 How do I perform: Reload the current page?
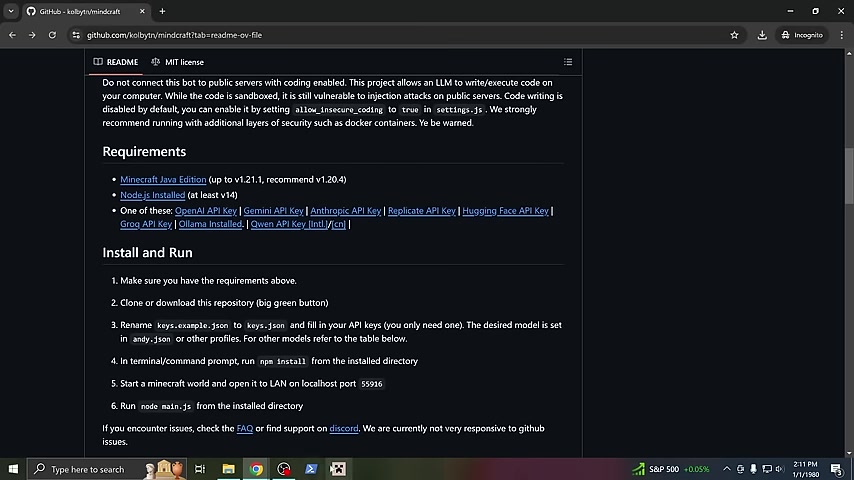(52, 35)
